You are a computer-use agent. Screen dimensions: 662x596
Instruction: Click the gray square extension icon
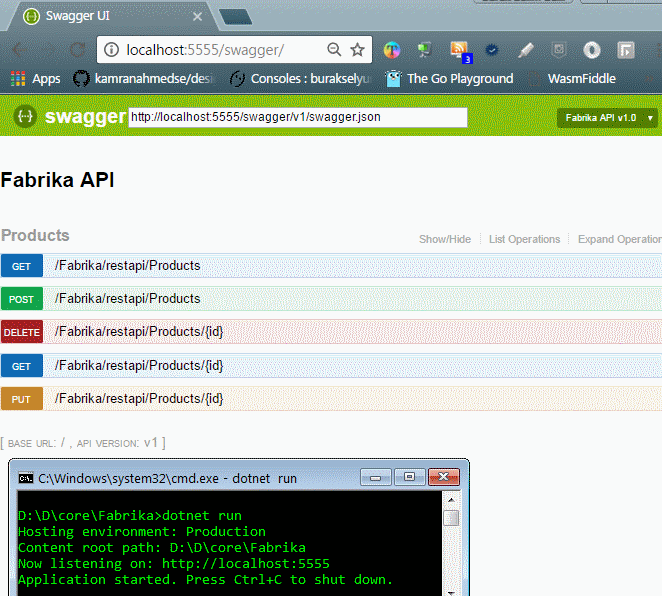(x=559, y=50)
